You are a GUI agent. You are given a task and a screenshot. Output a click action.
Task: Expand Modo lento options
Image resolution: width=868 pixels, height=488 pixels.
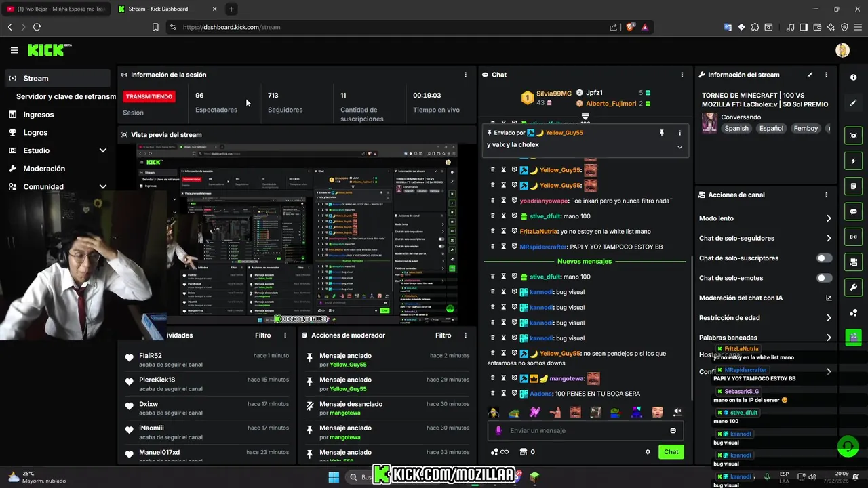tap(829, 218)
